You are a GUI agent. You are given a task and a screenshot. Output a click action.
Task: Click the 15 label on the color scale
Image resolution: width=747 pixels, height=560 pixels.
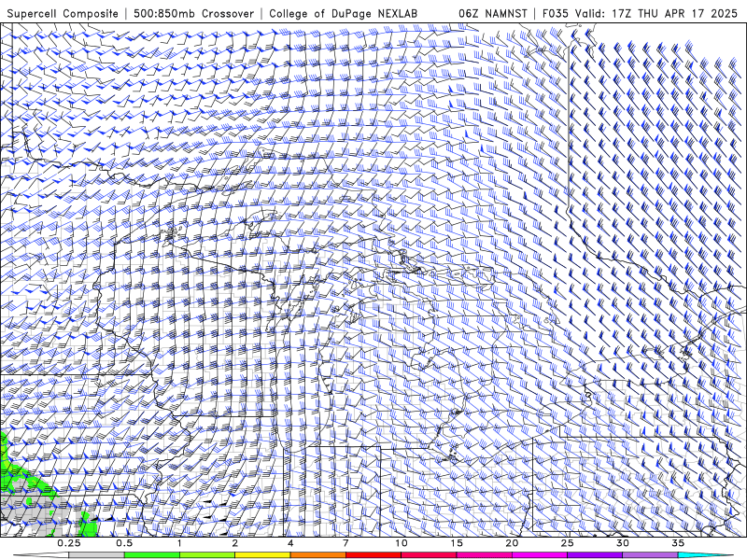pyautogui.click(x=457, y=543)
